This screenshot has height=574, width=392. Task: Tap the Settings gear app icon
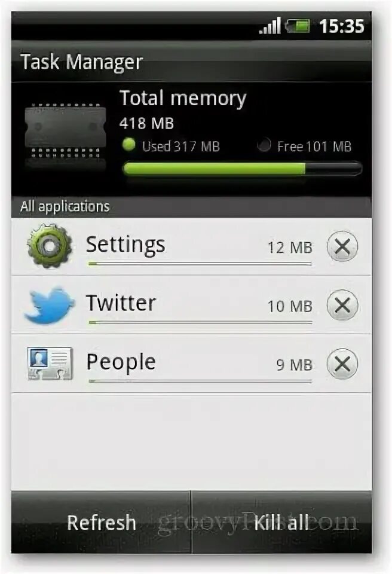pyautogui.click(x=50, y=246)
